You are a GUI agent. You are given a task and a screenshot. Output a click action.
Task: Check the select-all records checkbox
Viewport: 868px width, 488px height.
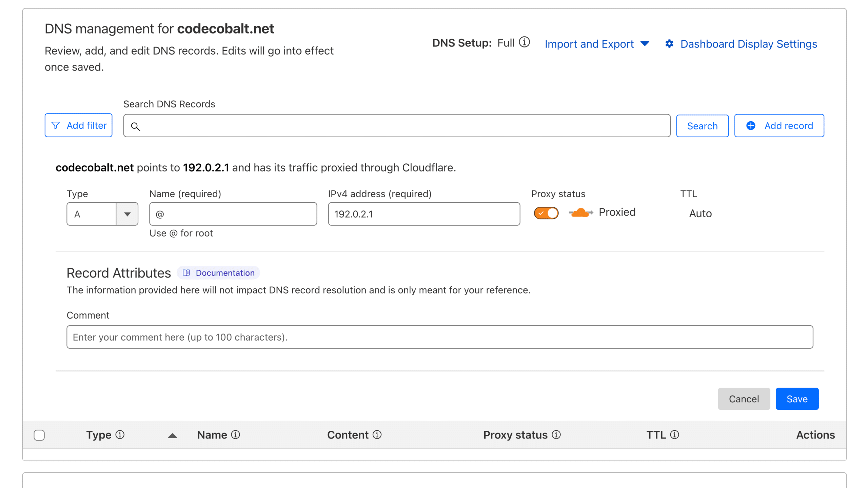pos(39,435)
